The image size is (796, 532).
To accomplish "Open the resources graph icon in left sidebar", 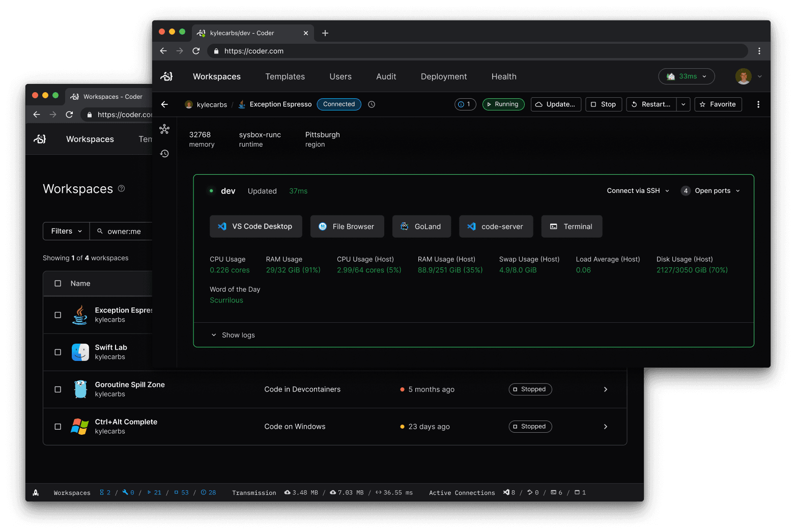I will pos(164,129).
